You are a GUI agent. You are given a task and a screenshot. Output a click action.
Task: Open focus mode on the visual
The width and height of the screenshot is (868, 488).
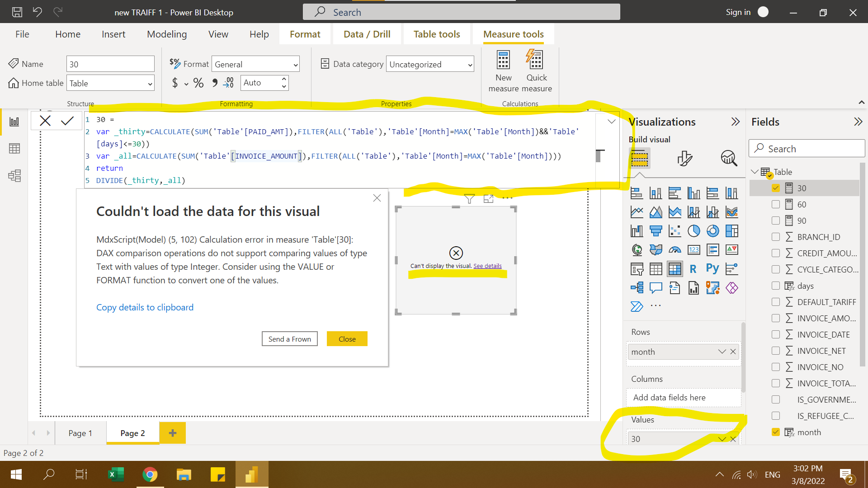pyautogui.click(x=488, y=198)
